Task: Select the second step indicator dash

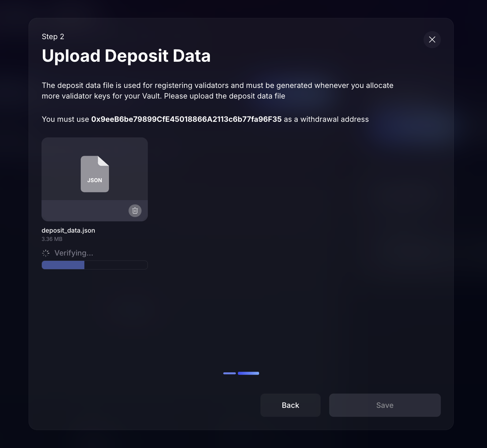Action: click(x=248, y=373)
